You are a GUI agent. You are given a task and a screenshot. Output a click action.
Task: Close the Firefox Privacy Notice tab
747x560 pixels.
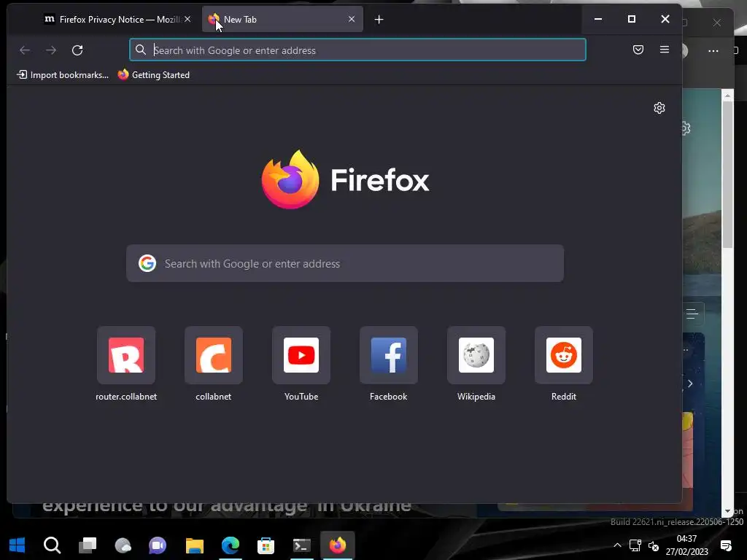coord(187,19)
